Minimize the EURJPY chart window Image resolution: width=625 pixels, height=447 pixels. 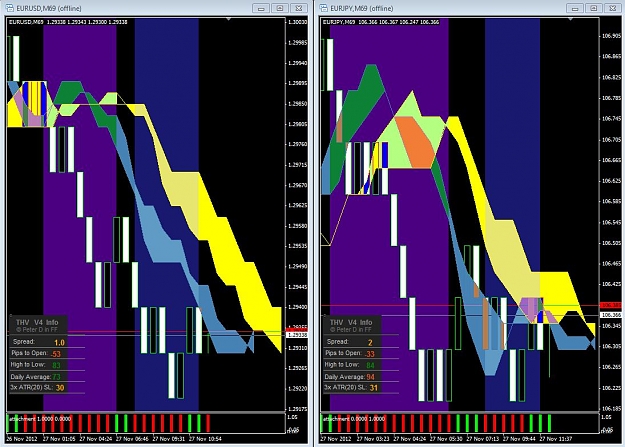pyautogui.click(x=575, y=8)
